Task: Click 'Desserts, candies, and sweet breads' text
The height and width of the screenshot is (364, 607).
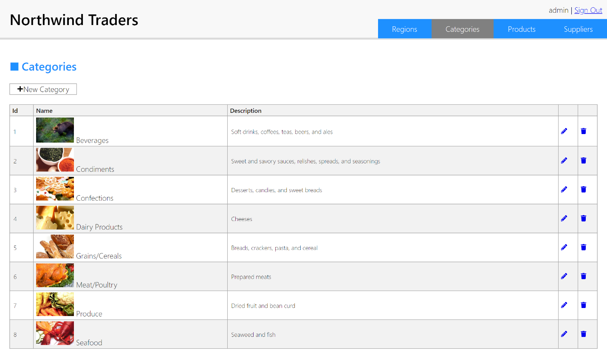Action: click(277, 190)
